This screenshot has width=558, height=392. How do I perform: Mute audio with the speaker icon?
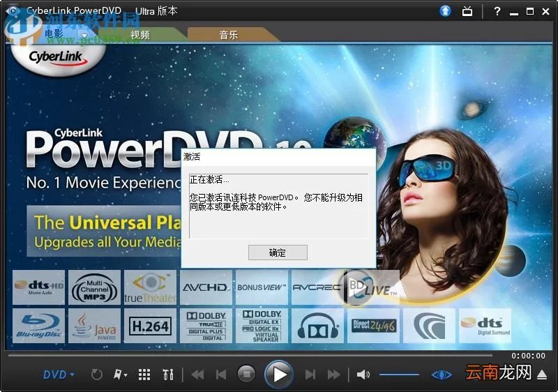click(363, 375)
